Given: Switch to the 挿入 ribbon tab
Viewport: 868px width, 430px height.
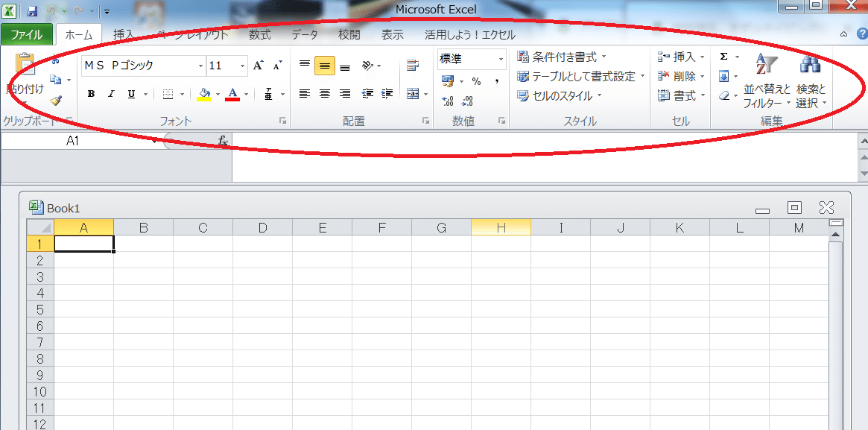Looking at the screenshot, I should [x=124, y=34].
